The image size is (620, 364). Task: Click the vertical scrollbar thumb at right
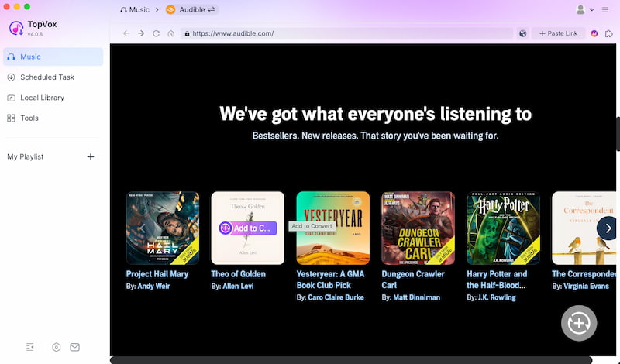coord(618,133)
